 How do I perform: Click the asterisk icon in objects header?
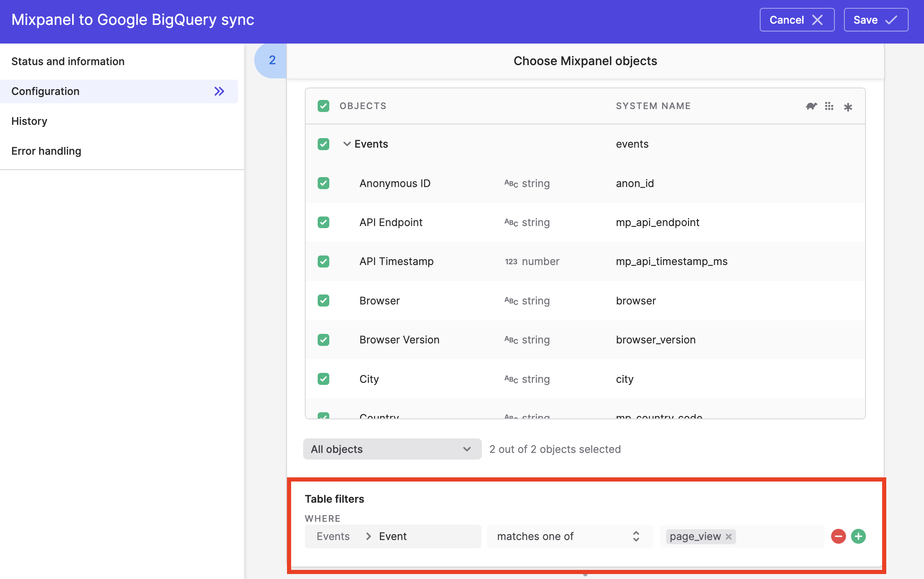(848, 107)
